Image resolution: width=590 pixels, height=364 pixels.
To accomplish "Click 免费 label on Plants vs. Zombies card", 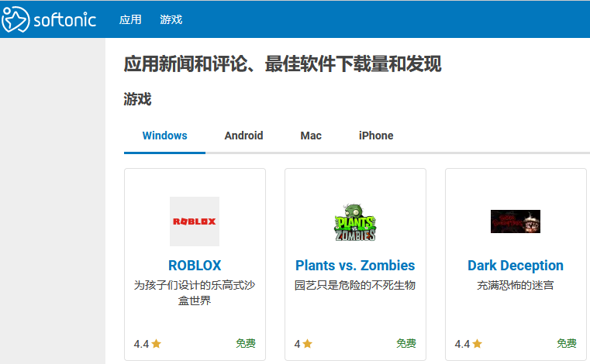I will click(x=406, y=344).
